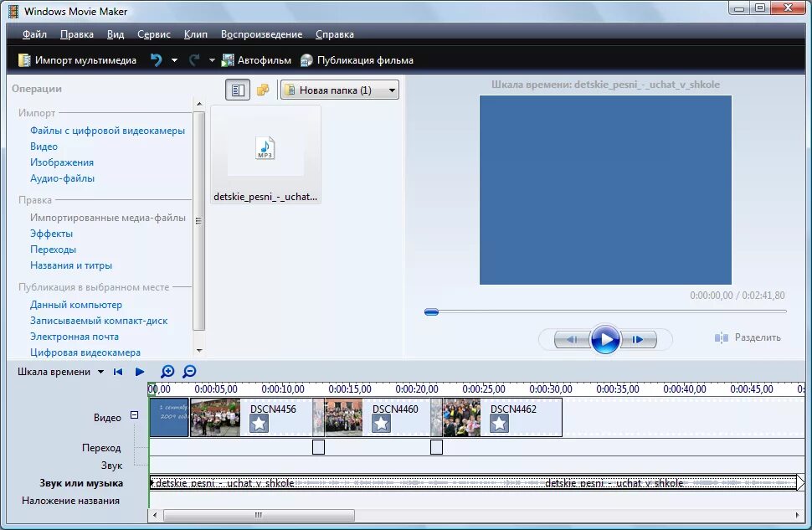Collapse the Видео track expander
812x530 pixels.
point(135,415)
